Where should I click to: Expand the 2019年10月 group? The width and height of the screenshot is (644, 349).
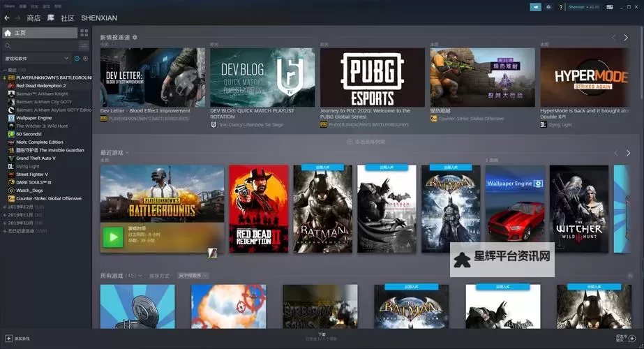pyautogui.click(x=4, y=223)
